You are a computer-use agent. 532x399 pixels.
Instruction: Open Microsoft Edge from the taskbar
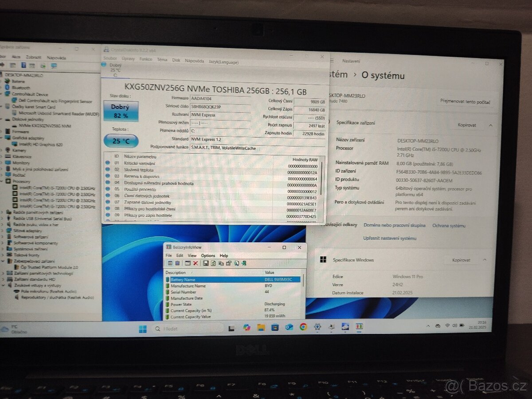(x=289, y=329)
